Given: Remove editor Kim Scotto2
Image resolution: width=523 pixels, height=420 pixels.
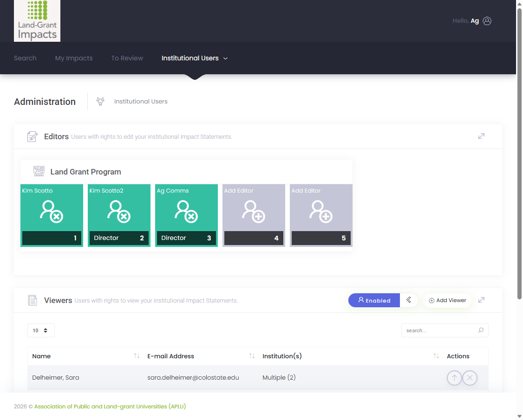Looking at the screenshot, I should 119,211.
